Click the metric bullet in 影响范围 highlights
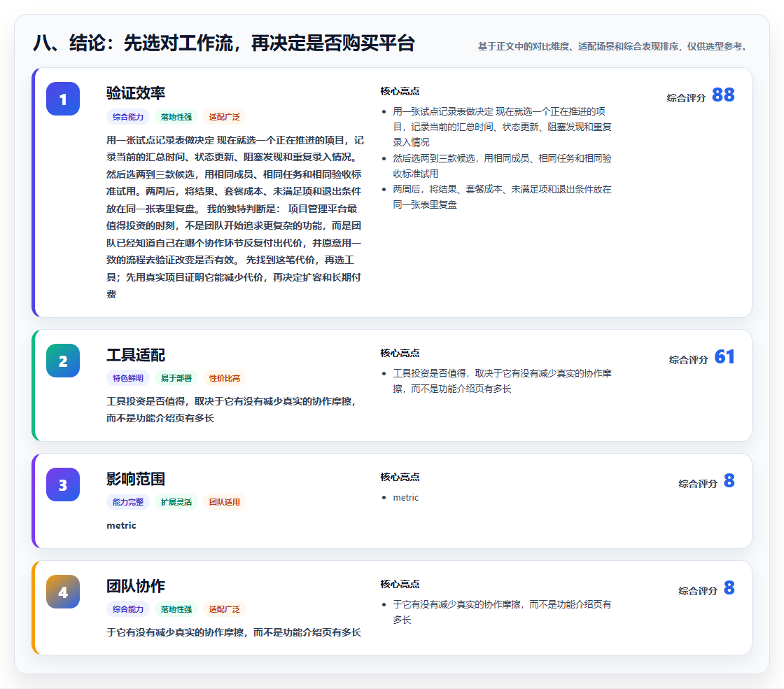Screen dimensions: 784x689 click(x=405, y=498)
